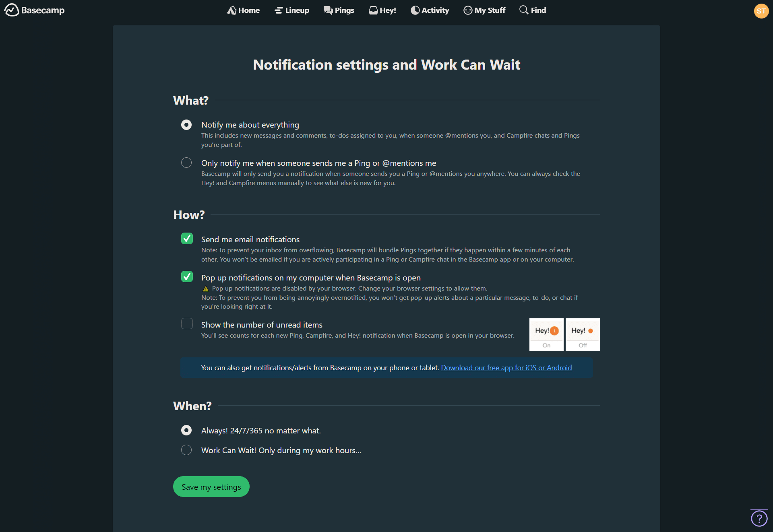Screen dimensions: 773x532
Task: Click Download our free app for iOS or Android
Action: [506, 367]
